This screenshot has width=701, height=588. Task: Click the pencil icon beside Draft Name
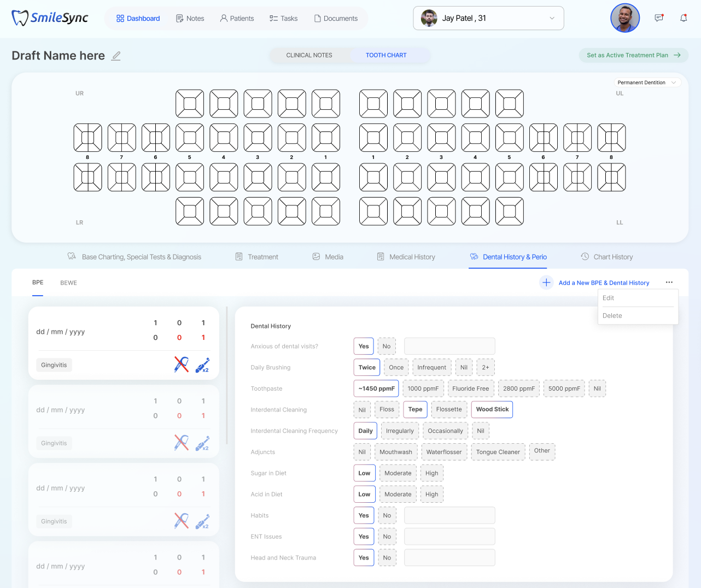point(116,56)
